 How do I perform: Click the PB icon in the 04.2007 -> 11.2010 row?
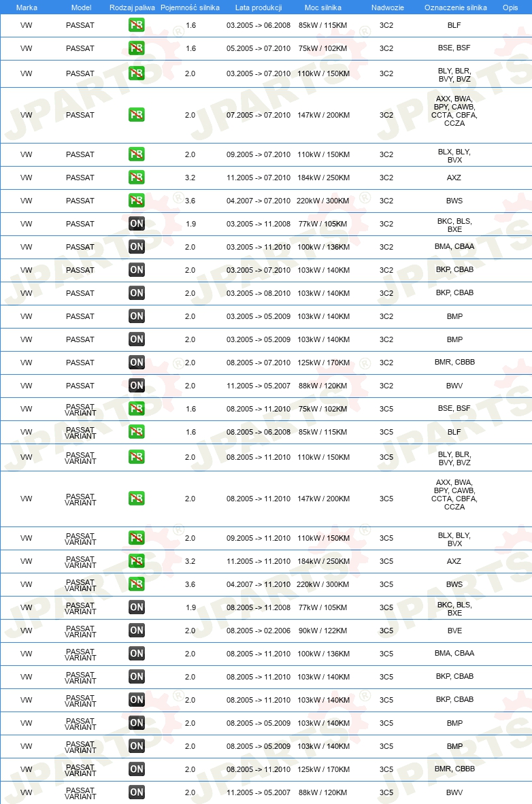(x=137, y=584)
